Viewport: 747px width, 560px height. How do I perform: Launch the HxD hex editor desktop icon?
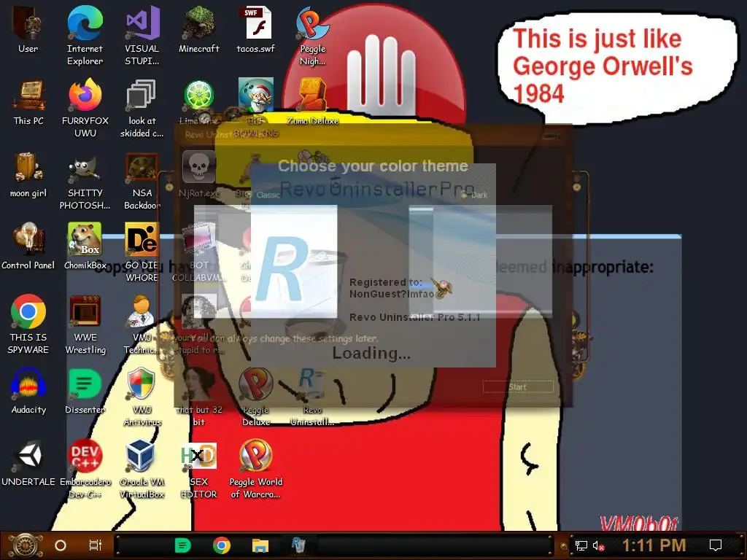click(198, 470)
